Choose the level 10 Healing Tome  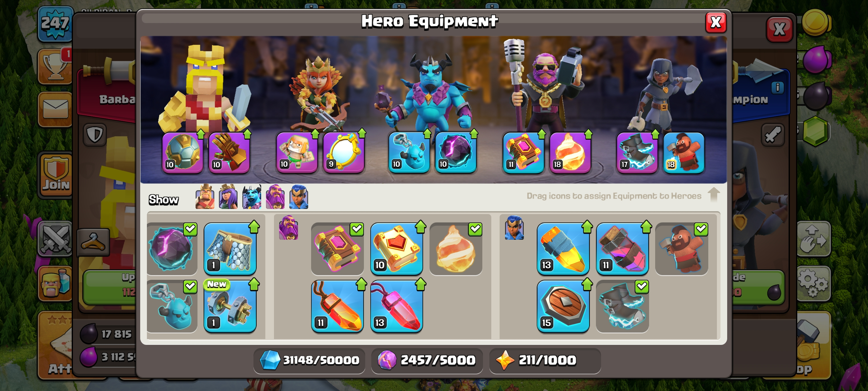(x=397, y=249)
